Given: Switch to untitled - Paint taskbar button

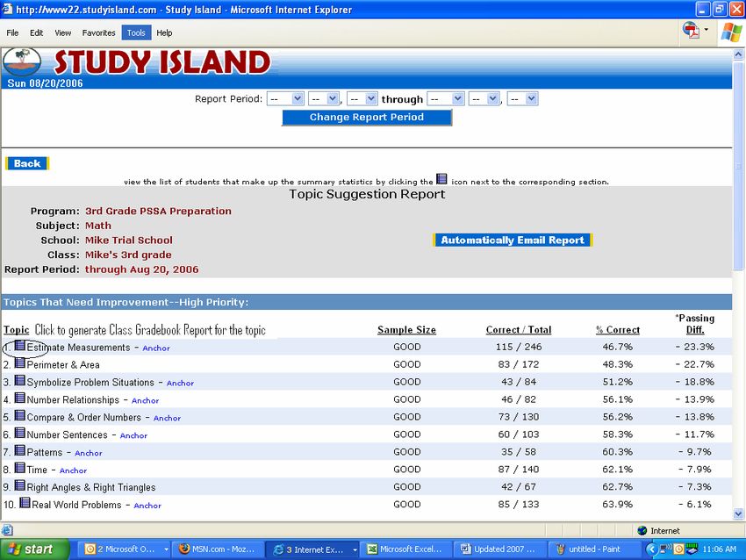Looking at the screenshot, I should [x=595, y=549].
